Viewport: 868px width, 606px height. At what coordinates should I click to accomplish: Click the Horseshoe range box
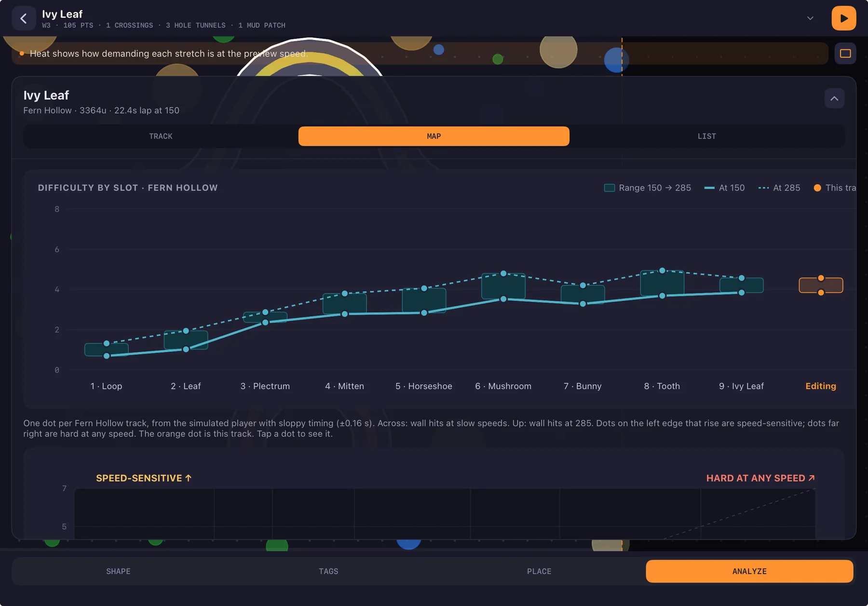pyautogui.click(x=424, y=300)
